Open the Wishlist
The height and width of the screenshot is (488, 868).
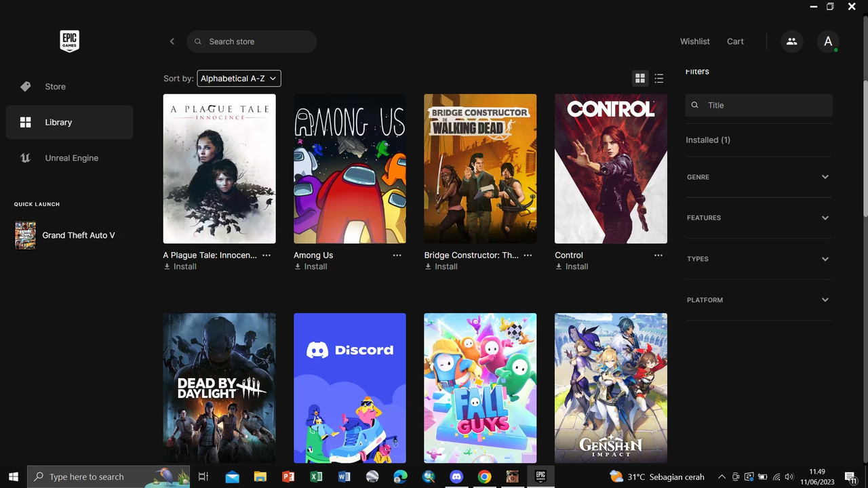tap(695, 41)
